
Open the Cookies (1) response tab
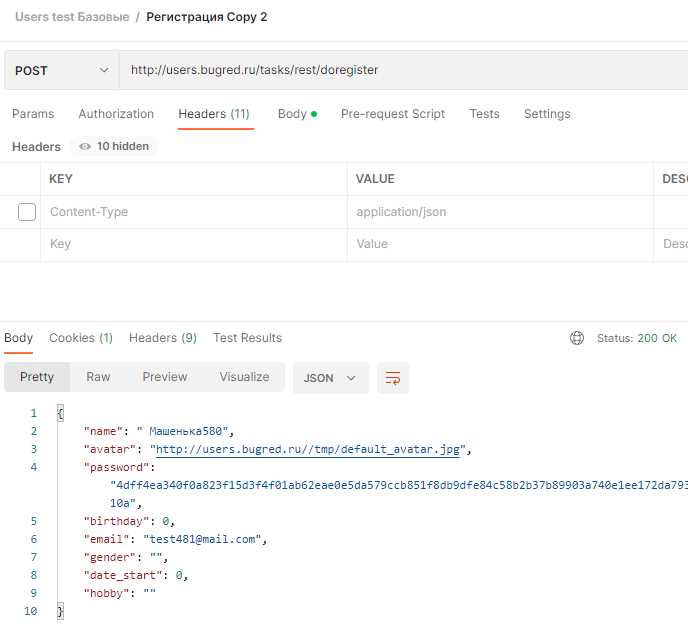click(x=81, y=338)
